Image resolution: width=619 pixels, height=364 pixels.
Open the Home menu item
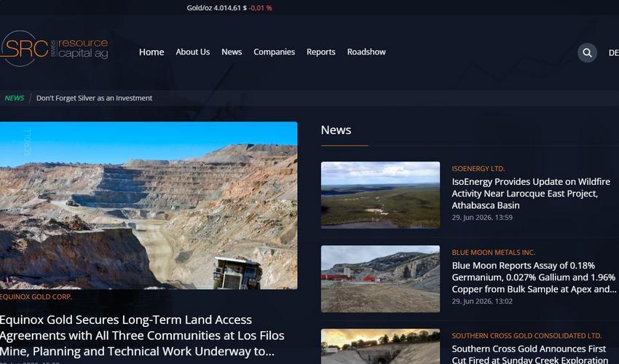pos(151,52)
